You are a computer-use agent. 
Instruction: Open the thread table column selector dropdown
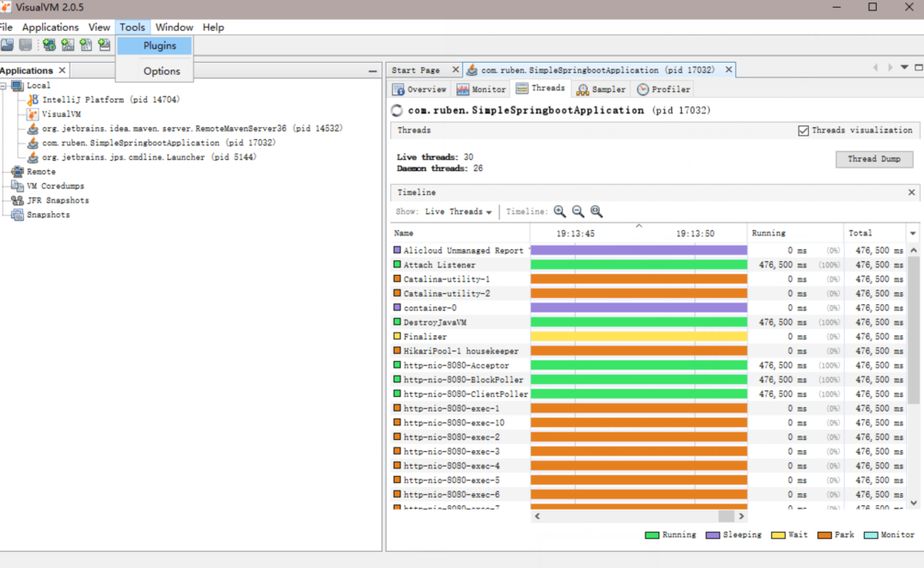pos(912,234)
